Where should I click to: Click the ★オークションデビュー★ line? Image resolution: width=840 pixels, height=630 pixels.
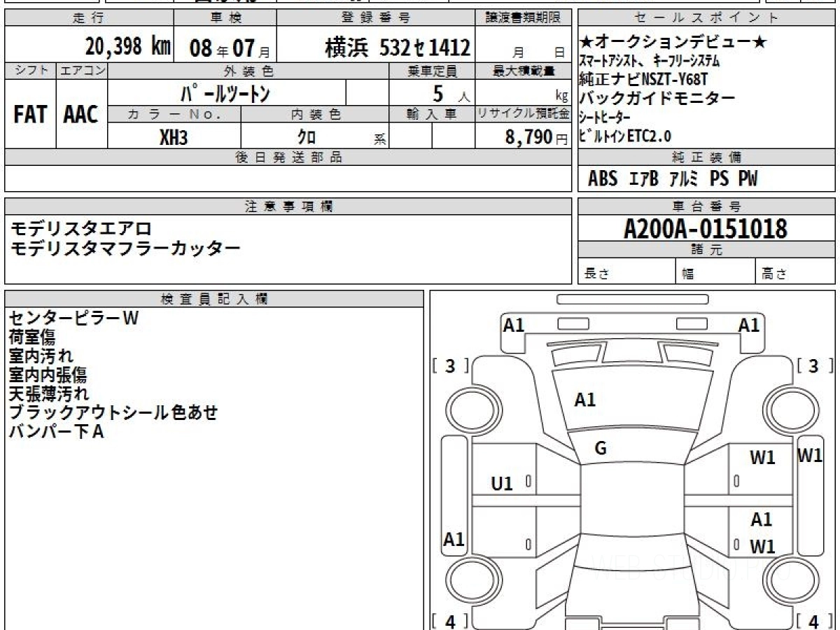(x=673, y=43)
